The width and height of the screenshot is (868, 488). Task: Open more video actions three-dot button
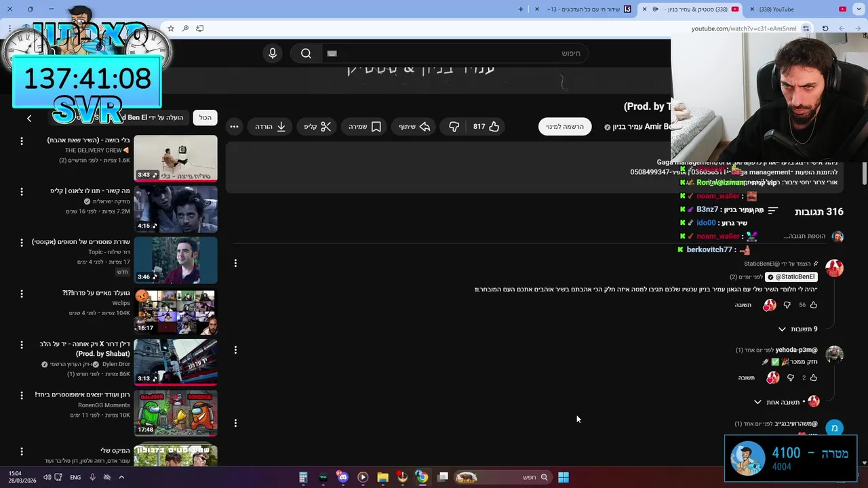(234, 127)
